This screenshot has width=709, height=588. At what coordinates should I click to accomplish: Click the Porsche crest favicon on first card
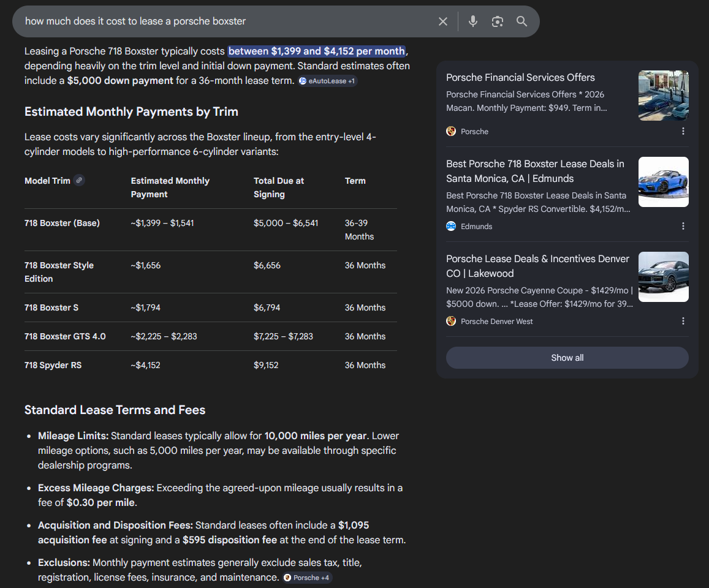tap(451, 131)
